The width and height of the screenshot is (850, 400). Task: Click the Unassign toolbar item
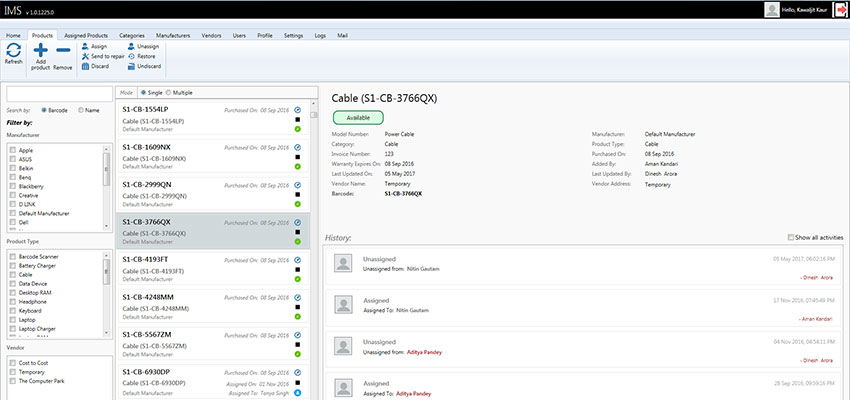(143, 47)
